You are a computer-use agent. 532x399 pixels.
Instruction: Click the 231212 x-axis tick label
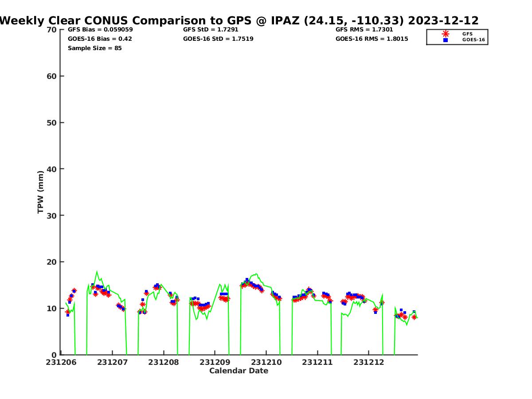click(368, 362)
